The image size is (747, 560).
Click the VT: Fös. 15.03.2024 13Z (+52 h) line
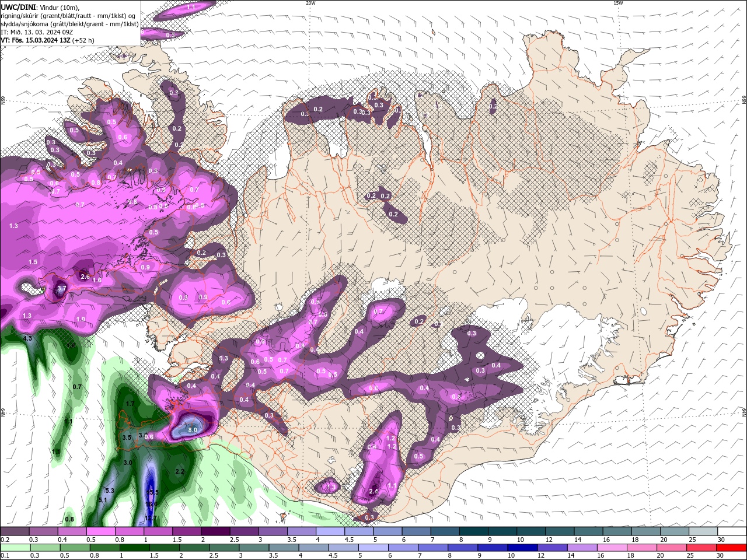[x=47, y=40]
